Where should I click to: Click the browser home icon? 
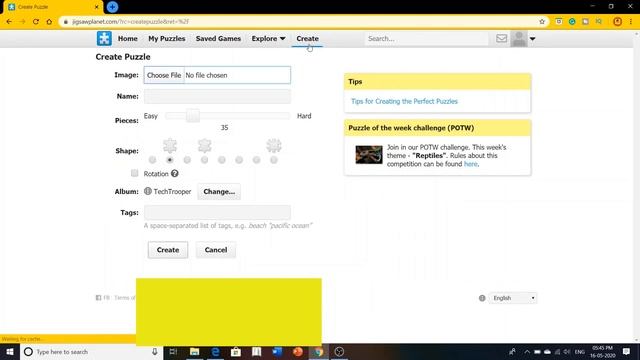[x=49, y=22]
